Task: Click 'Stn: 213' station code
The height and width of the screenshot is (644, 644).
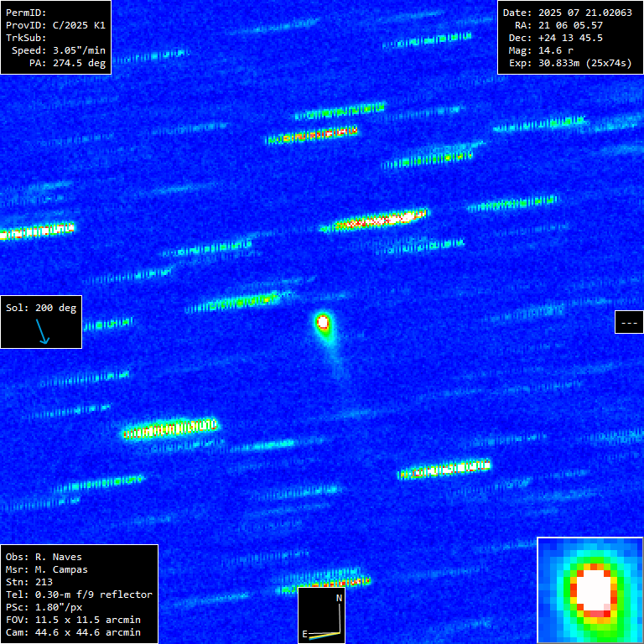Action: point(29,582)
